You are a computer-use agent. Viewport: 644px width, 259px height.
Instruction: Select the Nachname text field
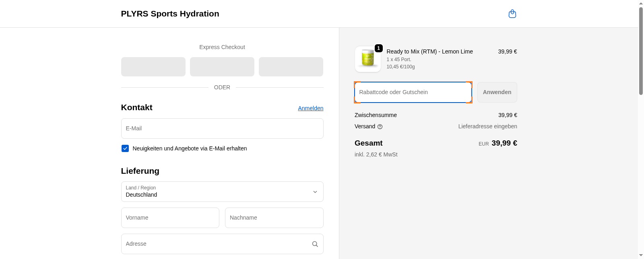coord(274,218)
